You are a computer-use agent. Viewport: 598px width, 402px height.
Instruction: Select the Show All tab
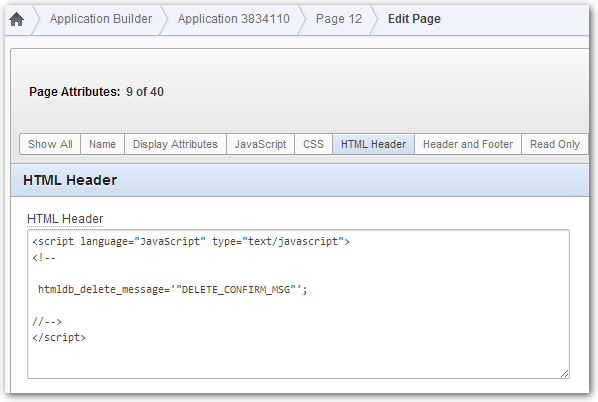pos(50,144)
